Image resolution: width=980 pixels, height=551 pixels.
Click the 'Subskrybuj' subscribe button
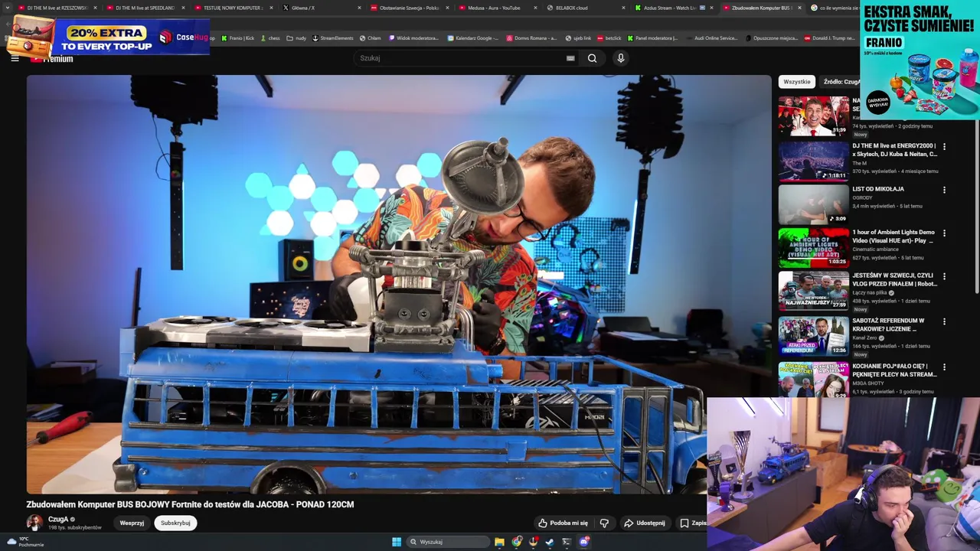click(x=175, y=523)
